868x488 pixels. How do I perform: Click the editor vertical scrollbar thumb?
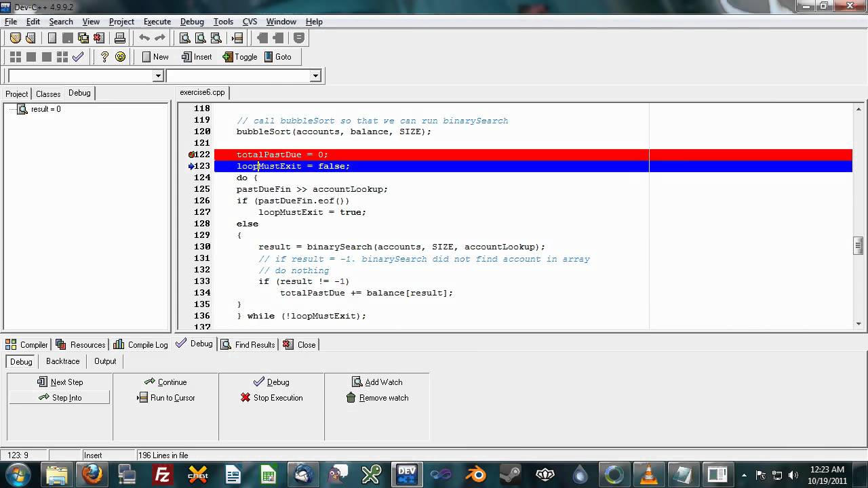click(859, 245)
